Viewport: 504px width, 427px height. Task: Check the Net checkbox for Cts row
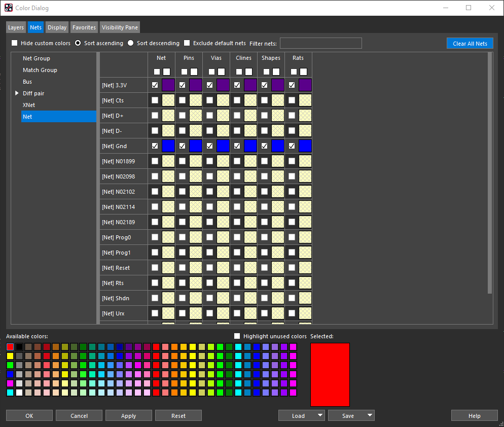point(155,100)
